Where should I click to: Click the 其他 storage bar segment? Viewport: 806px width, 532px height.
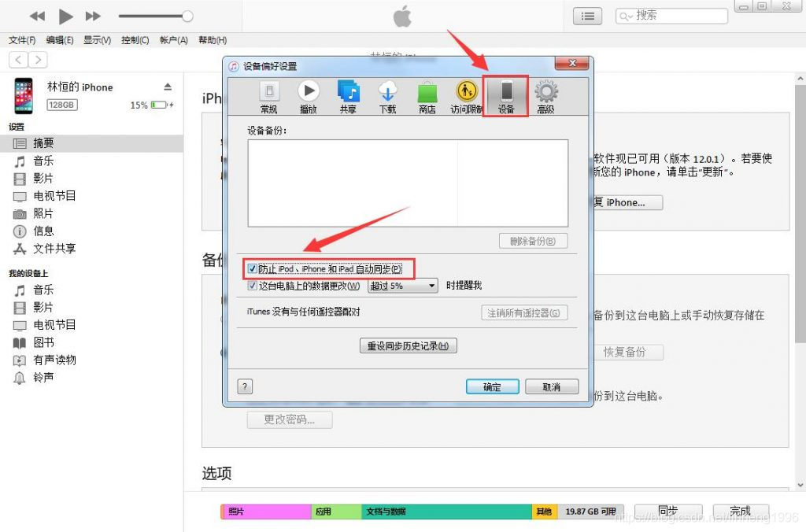point(545,512)
